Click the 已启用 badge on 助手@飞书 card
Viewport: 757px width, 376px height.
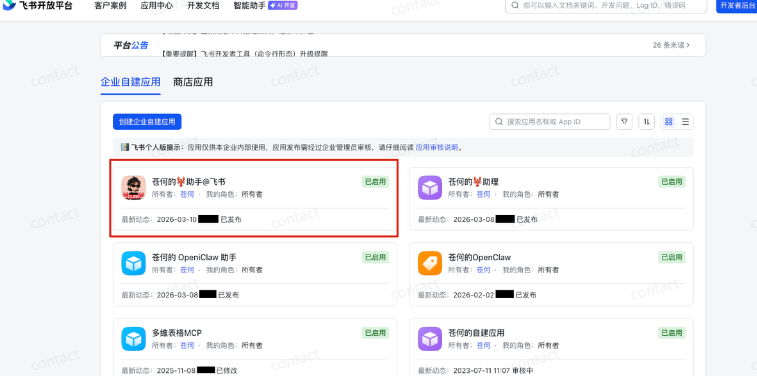click(x=376, y=181)
